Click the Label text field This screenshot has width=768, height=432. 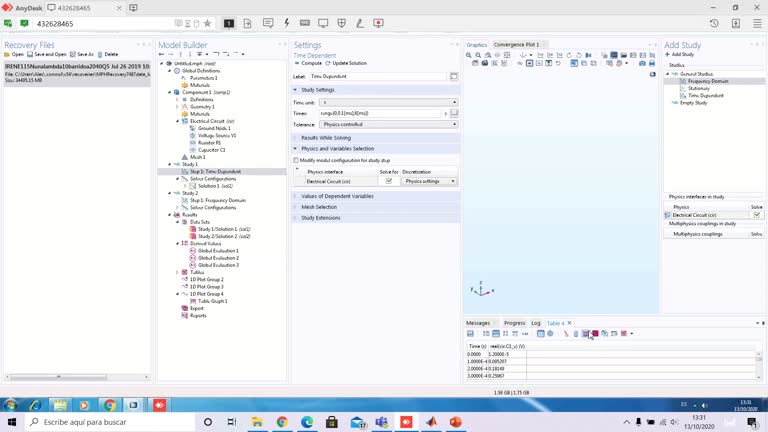[x=378, y=76]
